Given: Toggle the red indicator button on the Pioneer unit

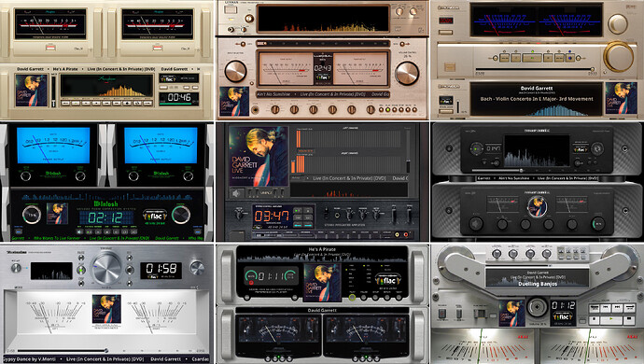Looking at the screenshot, I should (445, 21).
